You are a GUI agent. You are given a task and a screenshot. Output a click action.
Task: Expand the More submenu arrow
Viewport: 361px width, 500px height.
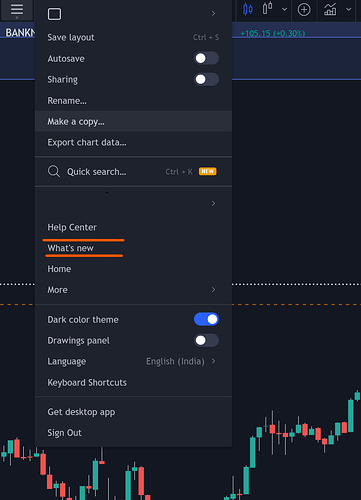click(x=213, y=290)
